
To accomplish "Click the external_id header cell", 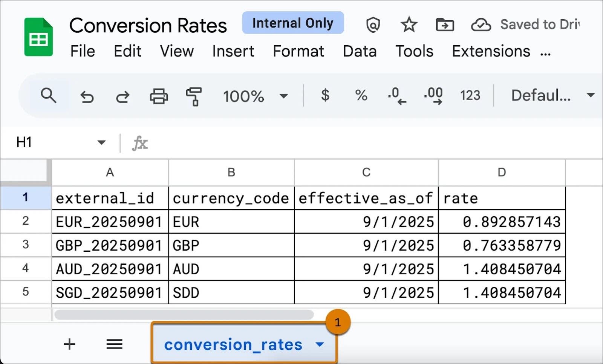I will click(110, 198).
